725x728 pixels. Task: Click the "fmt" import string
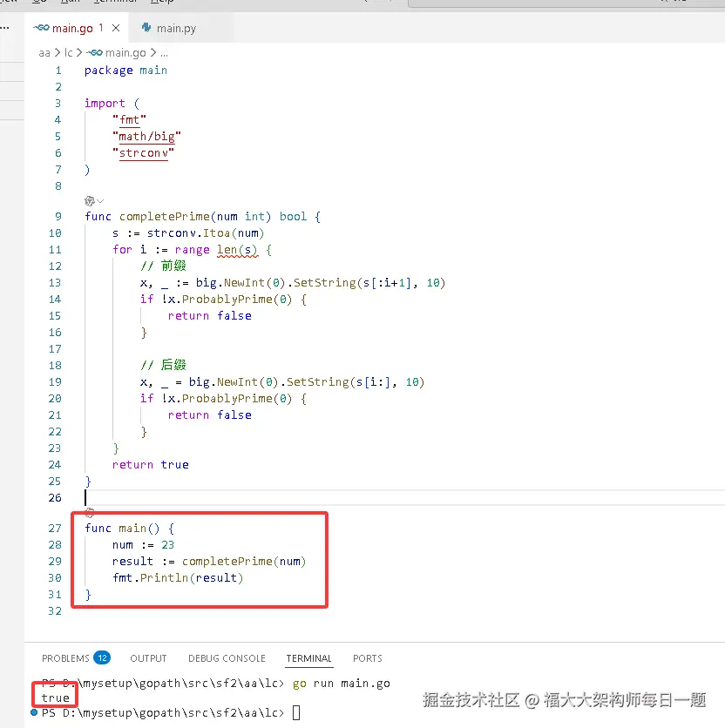coord(129,120)
